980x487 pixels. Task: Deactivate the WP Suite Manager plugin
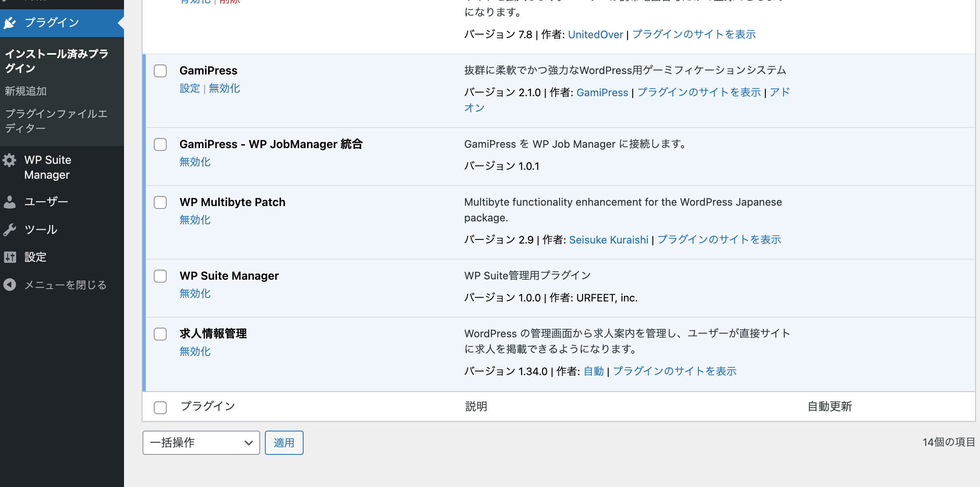click(195, 294)
